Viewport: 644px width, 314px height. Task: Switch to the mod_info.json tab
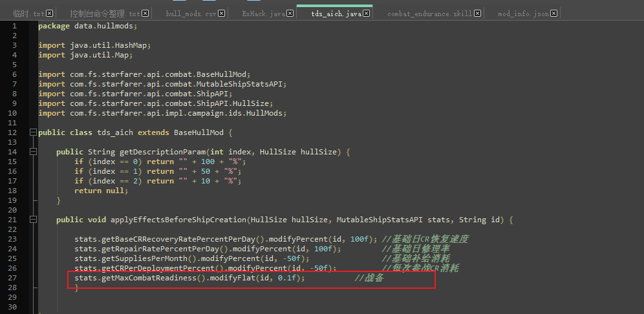[523, 14]
